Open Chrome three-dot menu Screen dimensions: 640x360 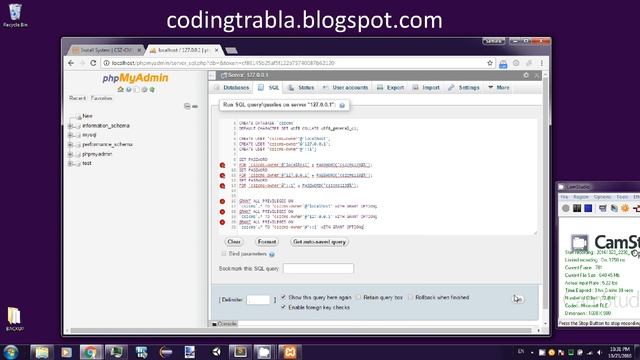click(x=542, y=63)
